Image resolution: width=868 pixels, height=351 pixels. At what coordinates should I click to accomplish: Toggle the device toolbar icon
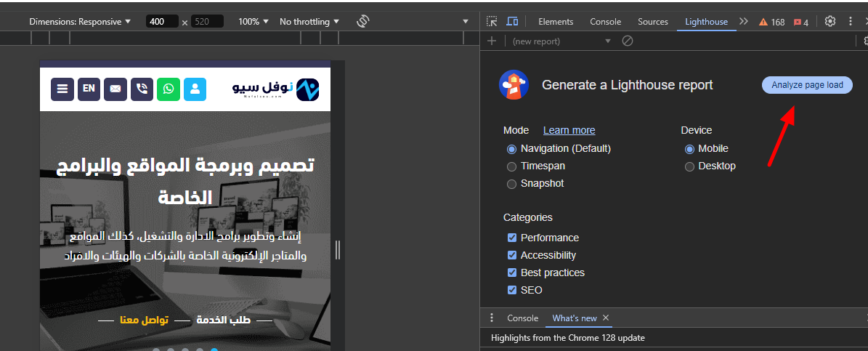point(512,22)
